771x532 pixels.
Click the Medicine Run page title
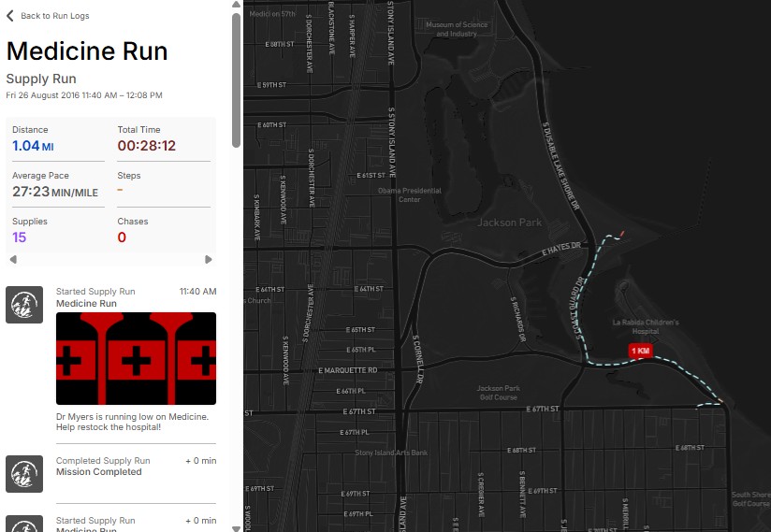pyautogui.click(x=87, y=51)
